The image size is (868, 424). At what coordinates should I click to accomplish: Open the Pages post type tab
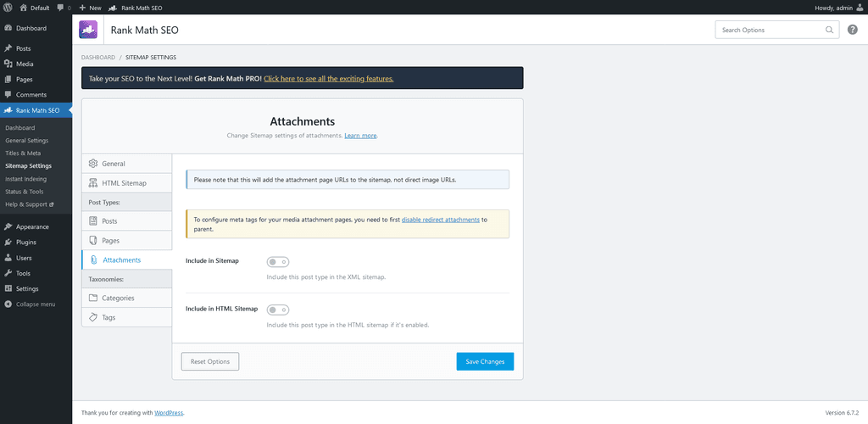[127, 241]
